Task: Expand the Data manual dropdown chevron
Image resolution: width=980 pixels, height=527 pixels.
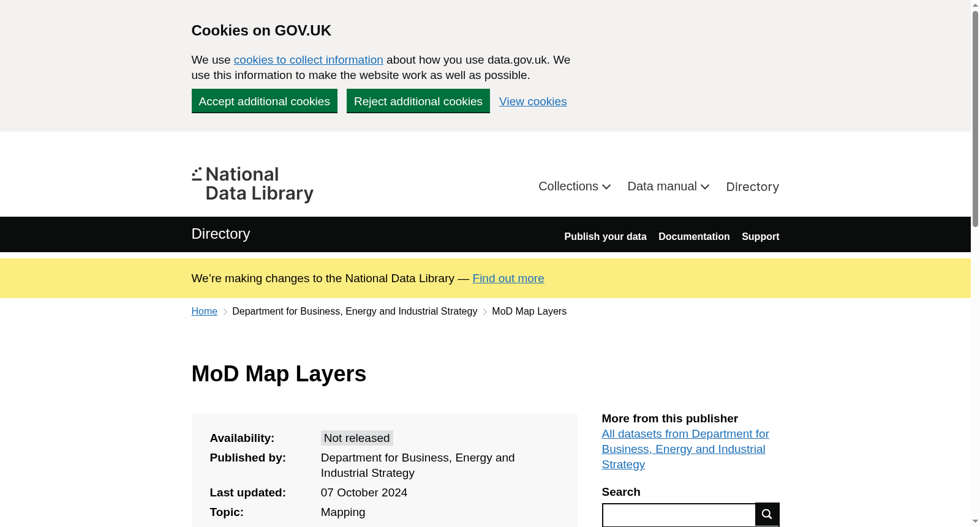Action: [705, 187]
